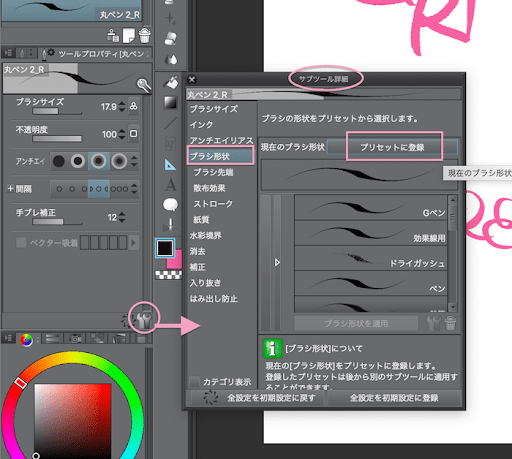The image size is (512, 459).
Task: Select the Fill bucket tool
Action: pyautogui.click(x=171, y=82)
